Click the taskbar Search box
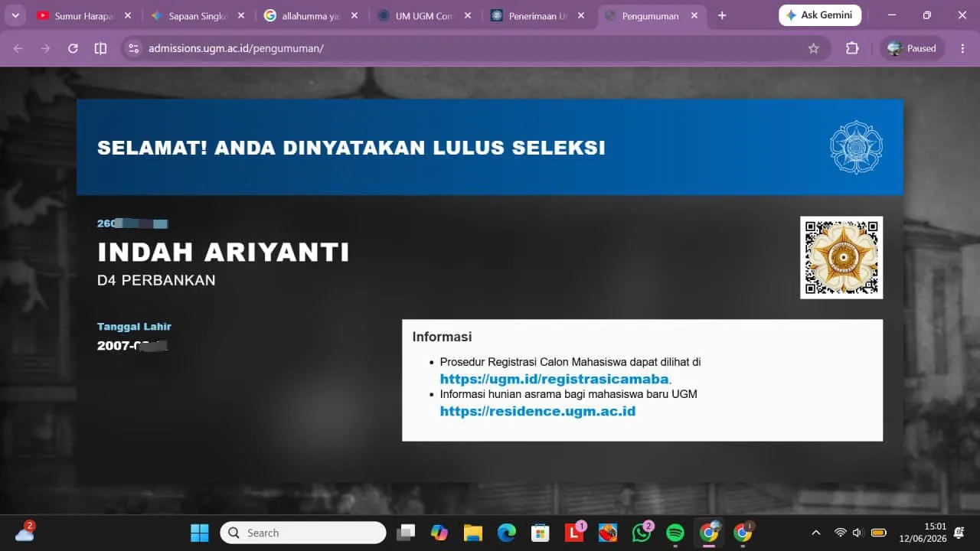This screenshot has width=980, height=551. click(x=303, y=533)
